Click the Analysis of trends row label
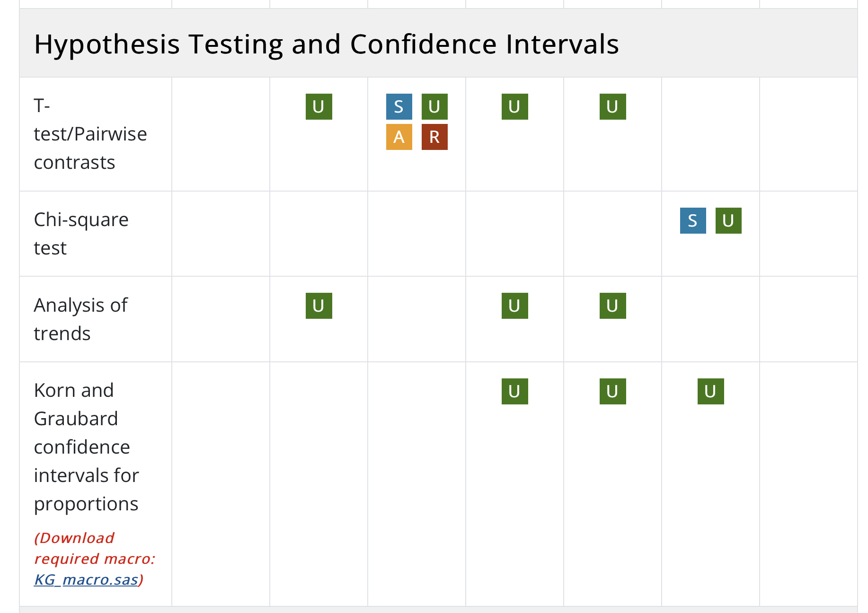Screen dimensions: 868x613 tap(80, 319)
